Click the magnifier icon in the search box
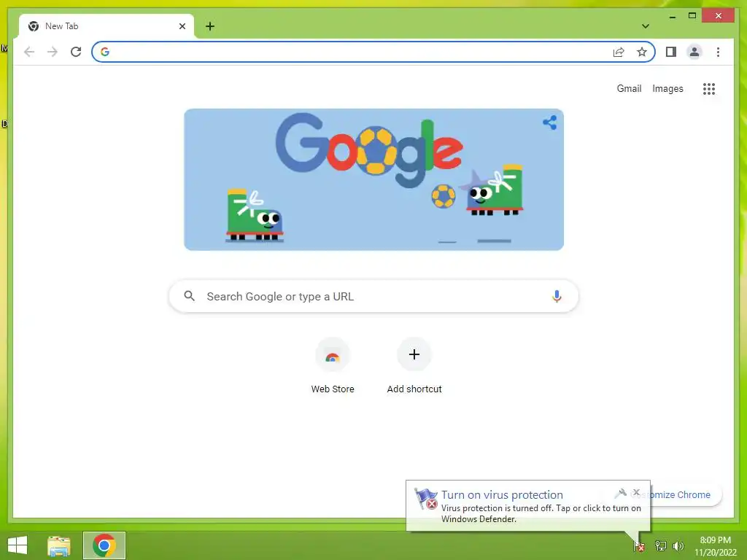Screen dimensions: 747x560 pos(189,296)
